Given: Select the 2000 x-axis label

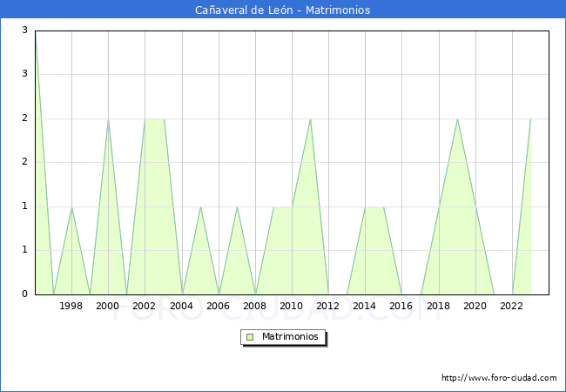Looking at the screenshot, I should (108, 306).
